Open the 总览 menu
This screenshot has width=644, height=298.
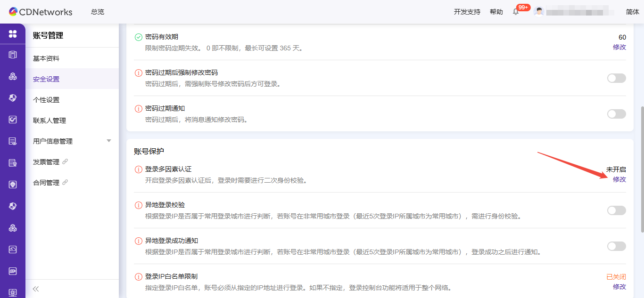pyautogui.click(x=97, y=12)
